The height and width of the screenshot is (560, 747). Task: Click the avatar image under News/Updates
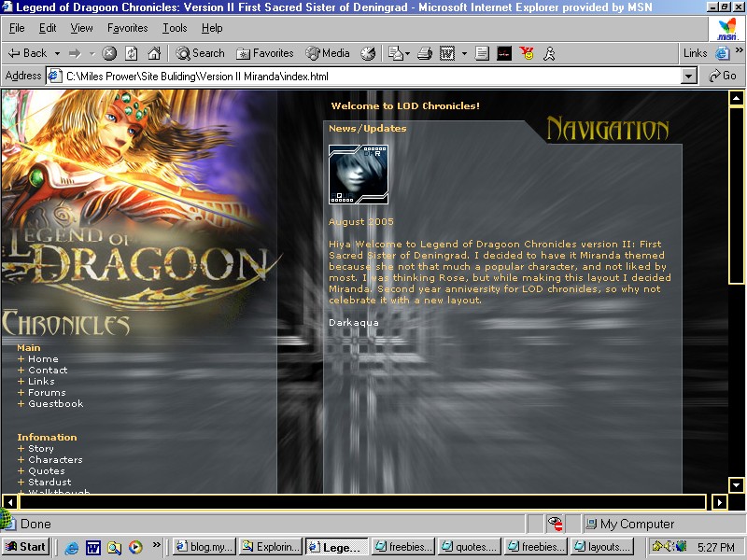click(359, 175)
